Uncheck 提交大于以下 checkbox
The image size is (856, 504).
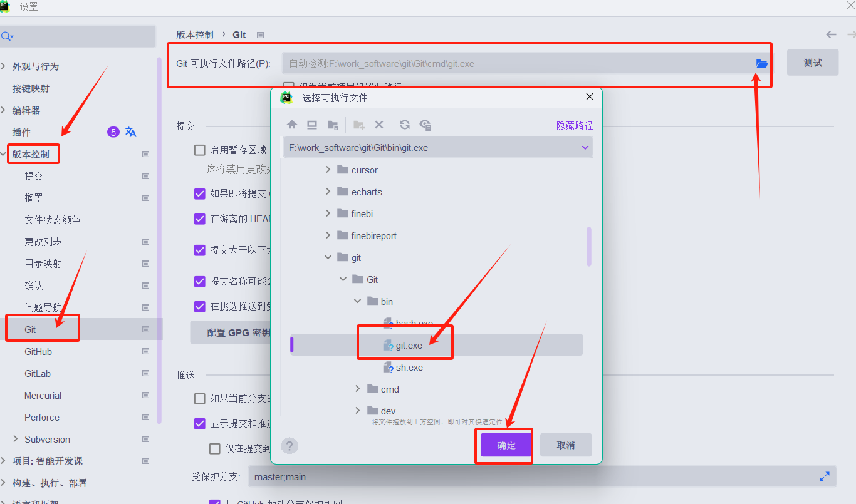(200, 250)
